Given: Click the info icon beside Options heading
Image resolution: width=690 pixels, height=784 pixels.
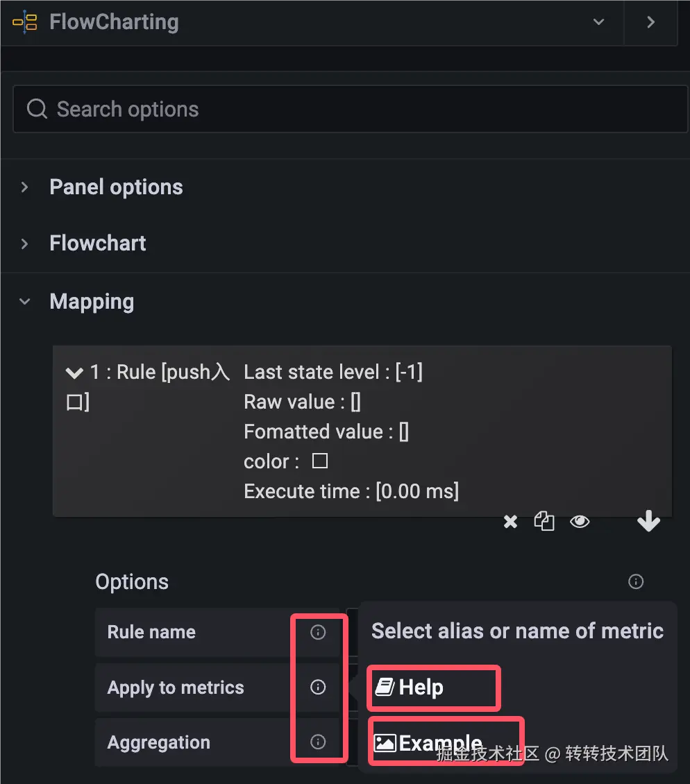Looking at the screenshot, I should coord(635,581).
